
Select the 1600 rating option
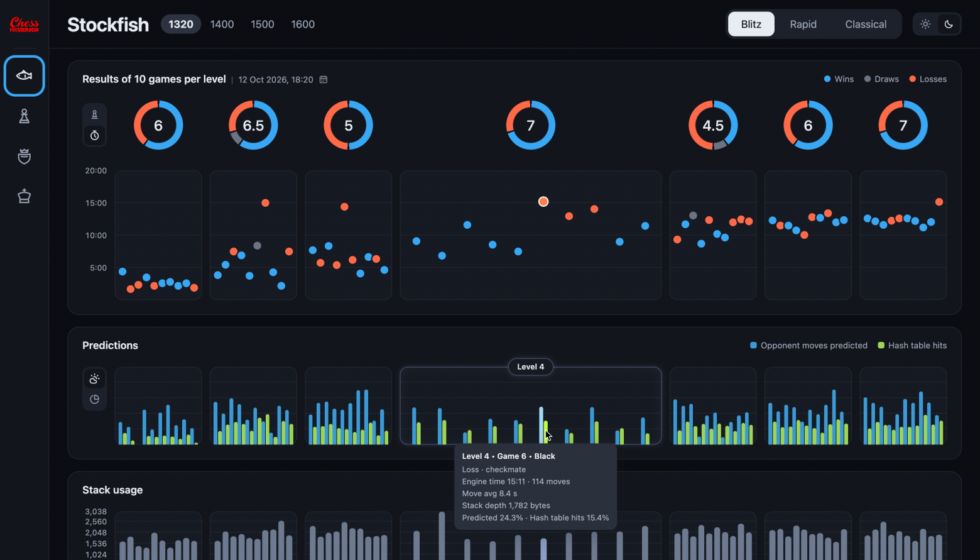[x=303, y=25]
